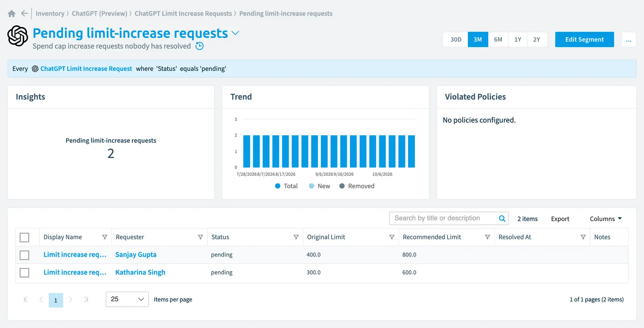Filter the Original Limit column
The width and height of the screenshot is (644, 328).
click(x=392, y=237)
